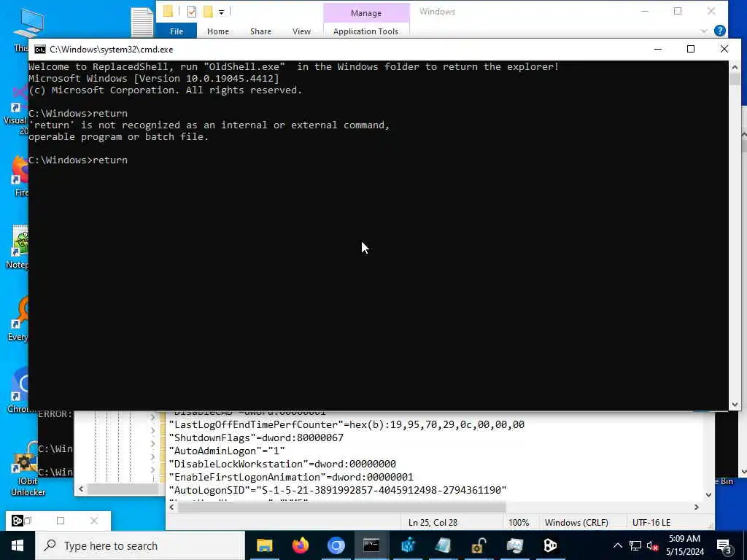The image size is (747, 560).
Task: Click the DisableLockWorkstation line in Notepad
Action: click(282, 464)
